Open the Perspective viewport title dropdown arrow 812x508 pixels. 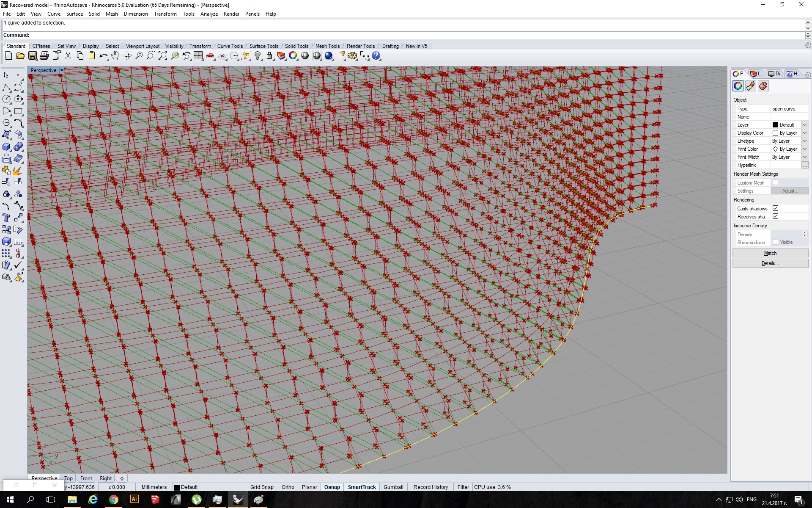(x=62, y=70)
